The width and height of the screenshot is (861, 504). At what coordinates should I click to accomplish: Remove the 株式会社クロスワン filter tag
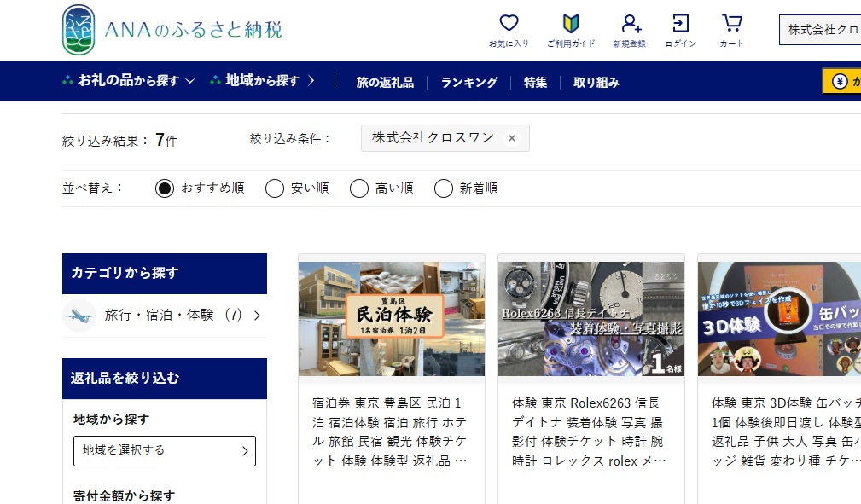point(512,138)
